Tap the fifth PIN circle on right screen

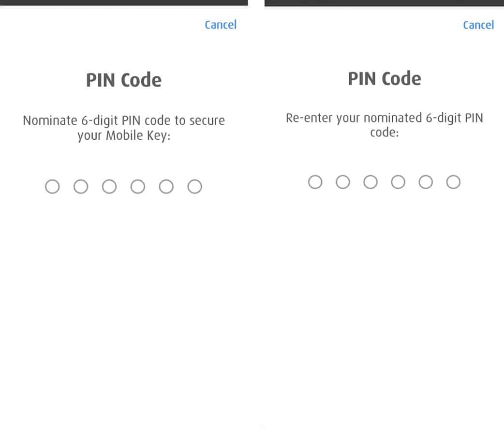[426, 182]
